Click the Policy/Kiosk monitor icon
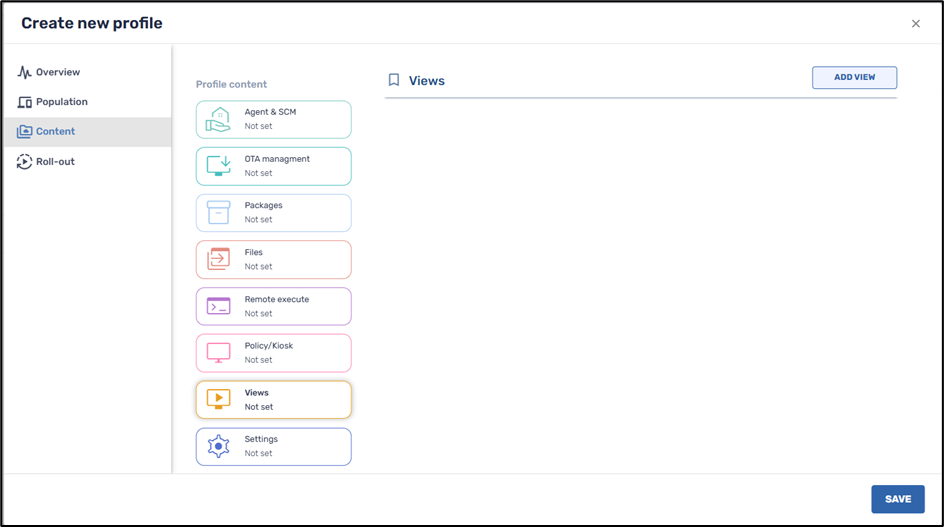This screenshot has height=527, width=944. point(218,353)
